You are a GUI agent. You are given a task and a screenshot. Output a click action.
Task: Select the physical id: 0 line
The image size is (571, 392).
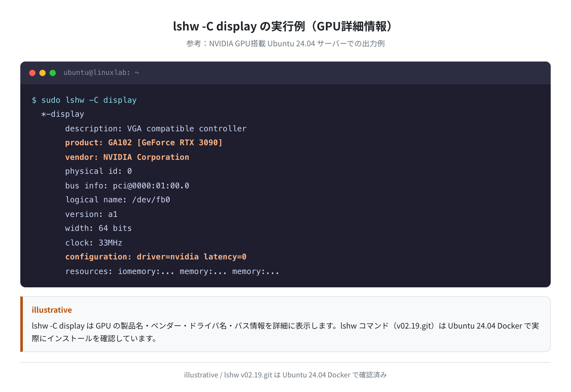(99, 171)
